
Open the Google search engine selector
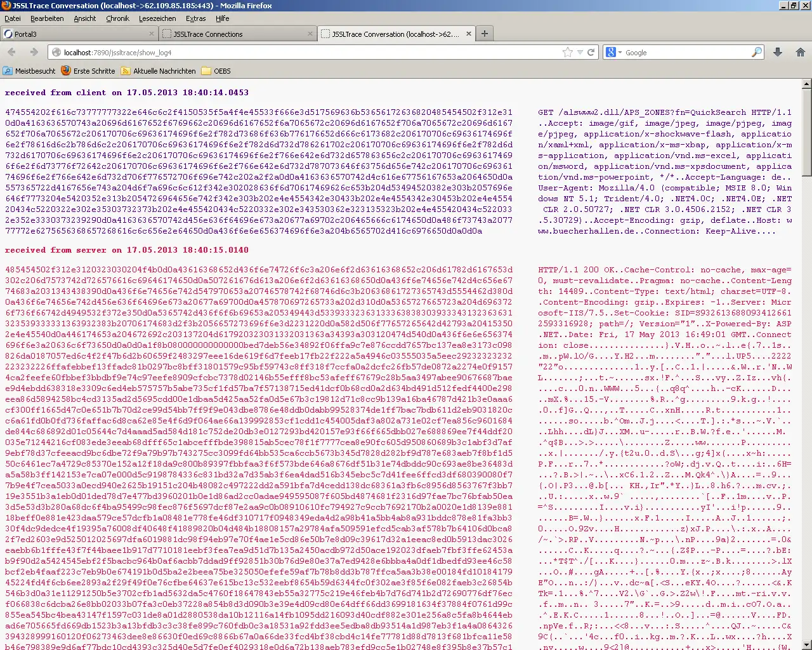(x=613, y=53)
